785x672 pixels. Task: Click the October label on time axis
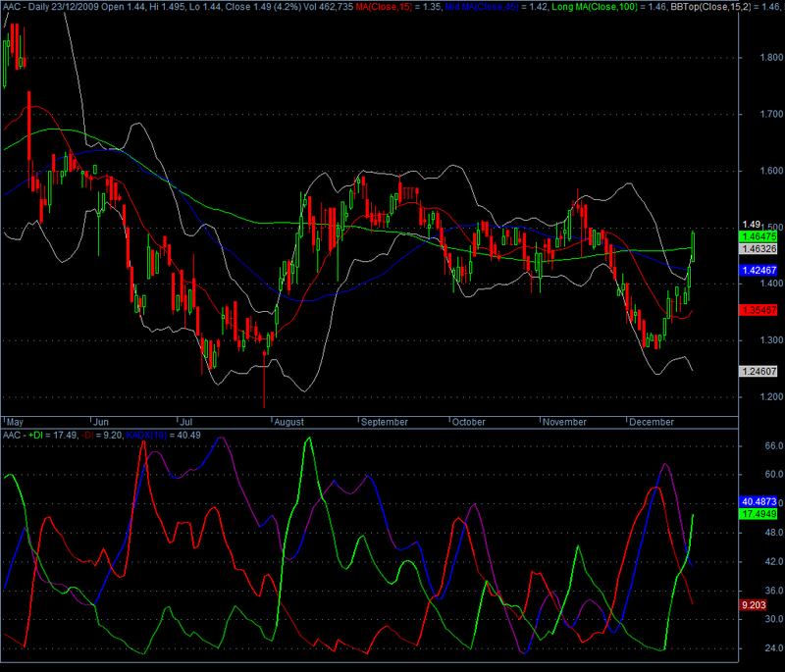point(469,422)
